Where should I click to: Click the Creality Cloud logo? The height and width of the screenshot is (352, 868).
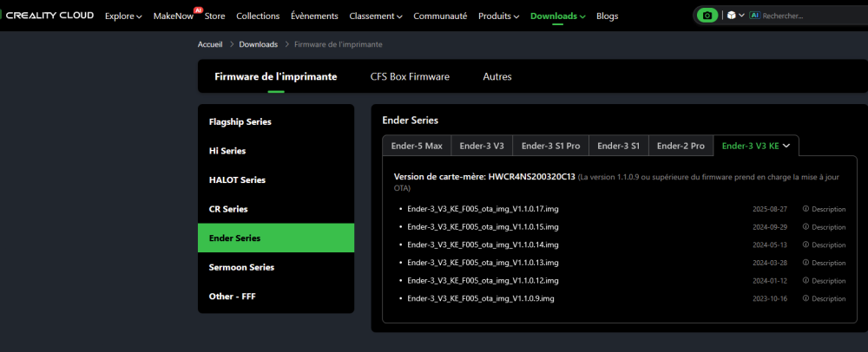(48, 16)
